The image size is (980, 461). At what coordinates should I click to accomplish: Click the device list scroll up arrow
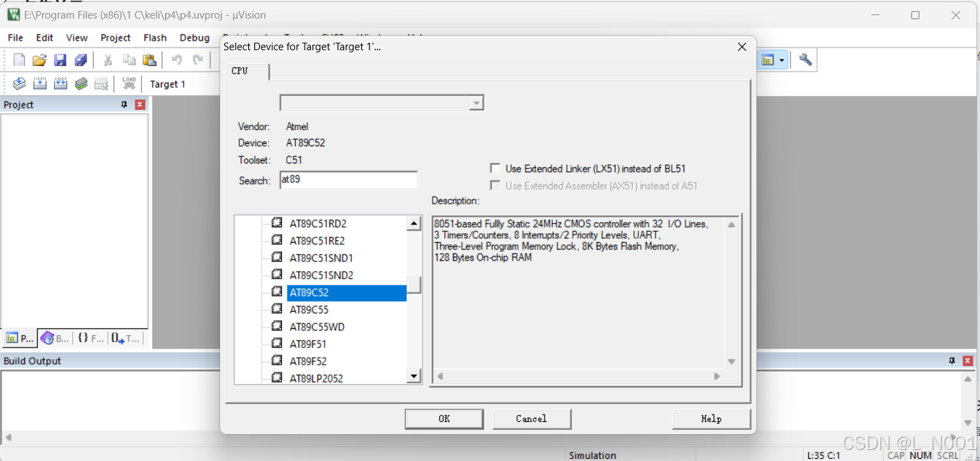coord(414,223)
